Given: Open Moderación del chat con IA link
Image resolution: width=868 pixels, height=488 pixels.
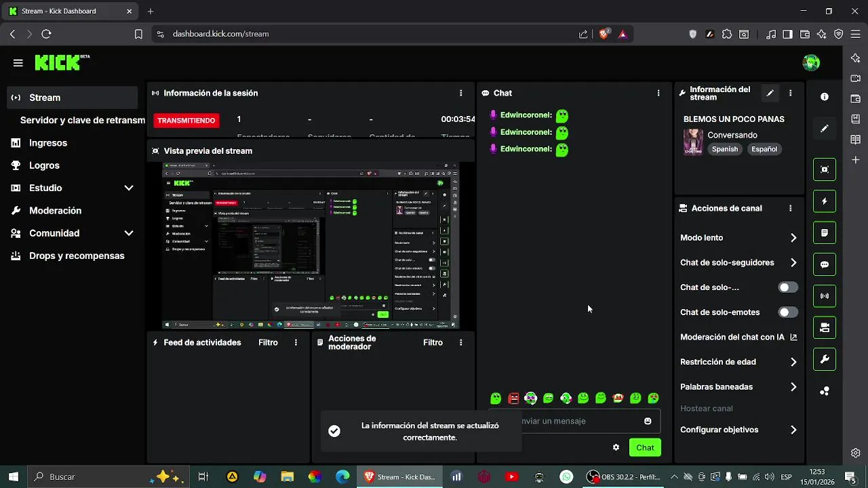Looking at the screenshot, I should pos(738,337).
